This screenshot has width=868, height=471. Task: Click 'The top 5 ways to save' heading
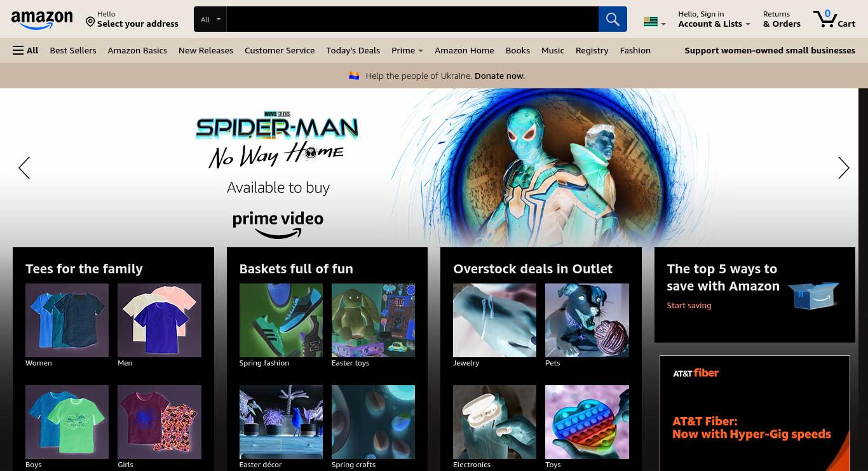tap(723, 277)
